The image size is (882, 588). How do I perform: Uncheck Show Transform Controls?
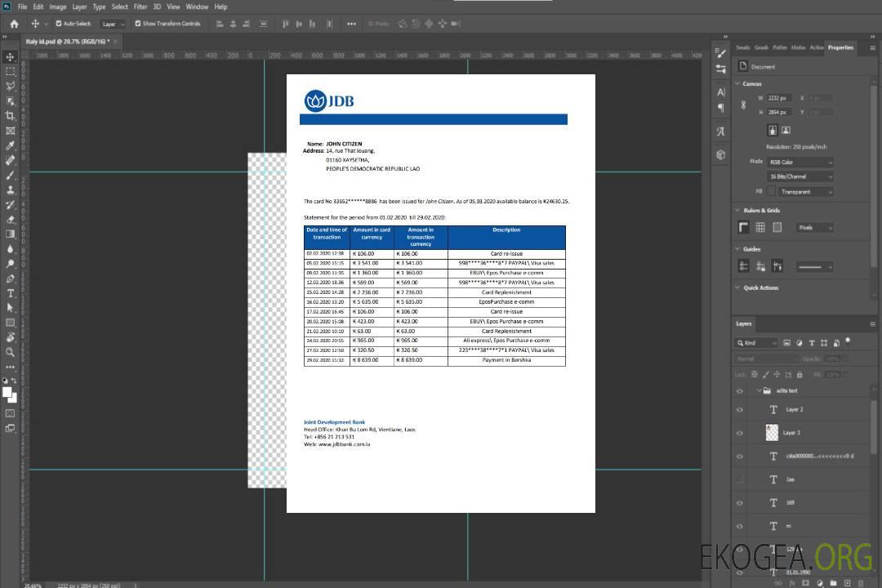click(138, 24)
